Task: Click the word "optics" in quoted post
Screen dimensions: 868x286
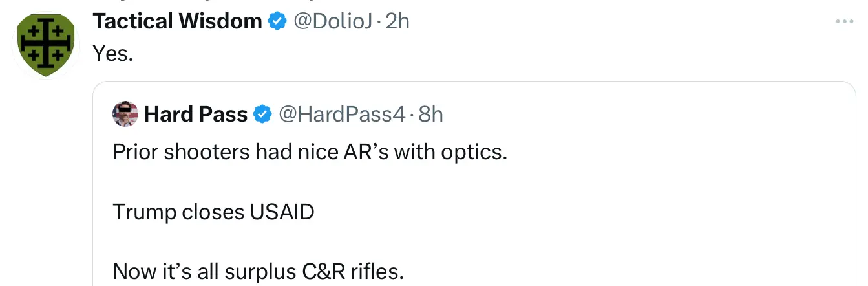Action: coord(475,153)
